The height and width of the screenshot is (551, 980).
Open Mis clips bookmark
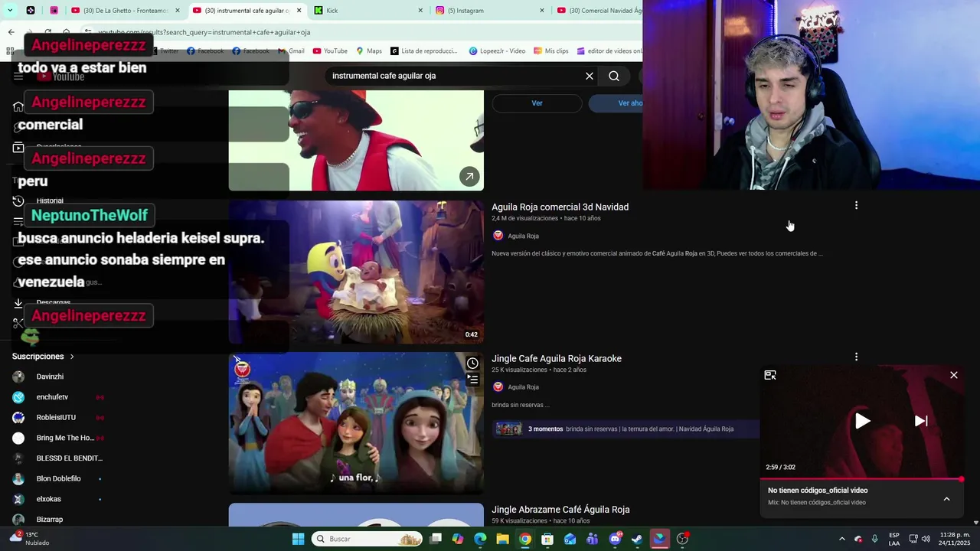click(551, 51)
